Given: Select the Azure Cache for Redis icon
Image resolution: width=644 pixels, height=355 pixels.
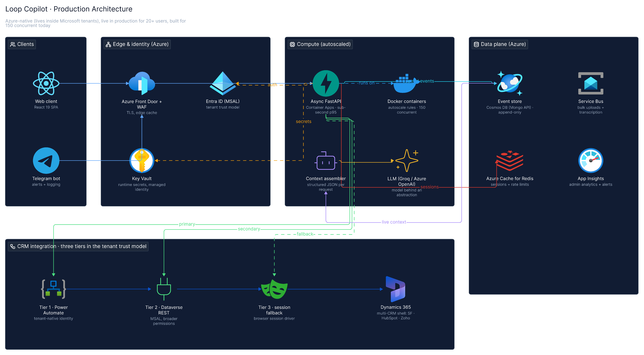Looking at the screenshot, I should tap(509, 161).
